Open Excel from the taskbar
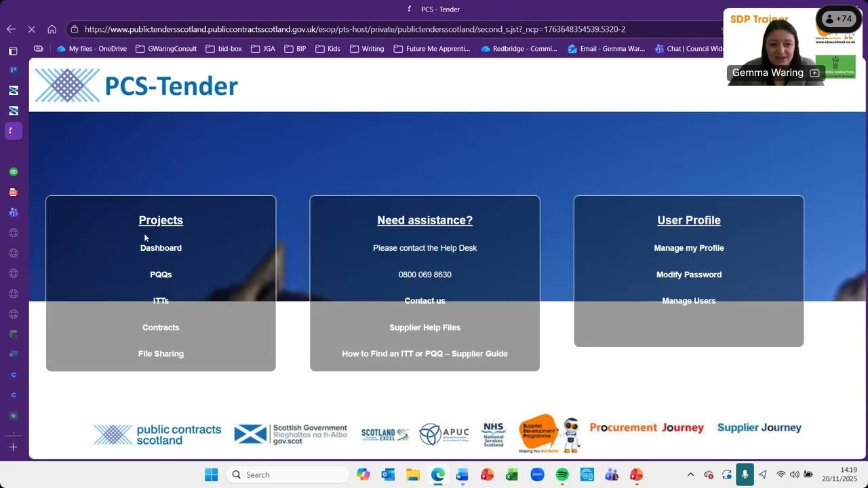 pos(512,474)
